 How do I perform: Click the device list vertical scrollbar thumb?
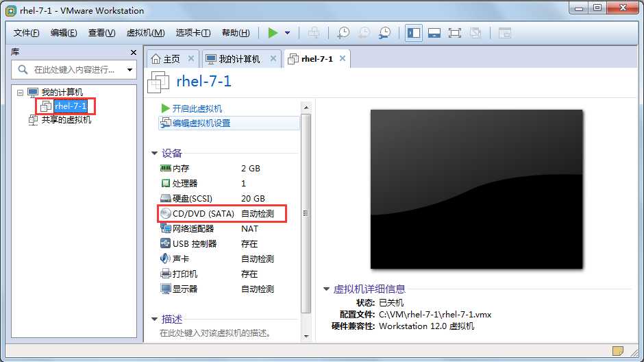[306, 213]
